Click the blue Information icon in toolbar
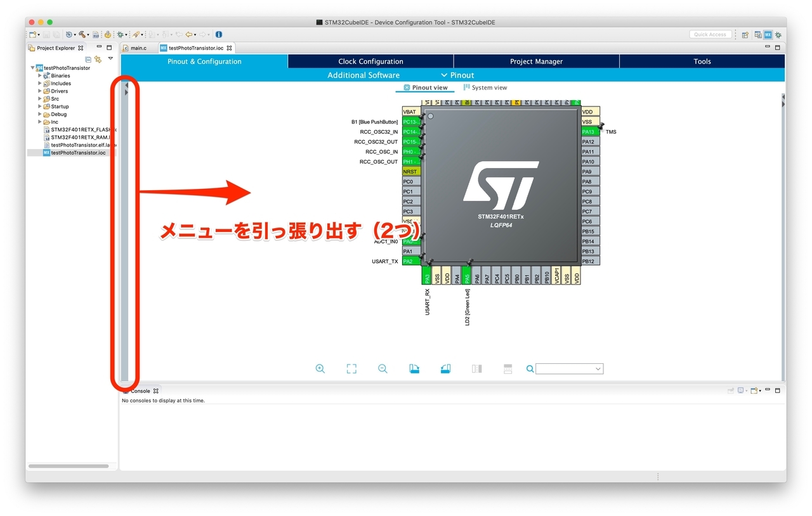The height and width of the screenshot is (516, 812). point(219,35)
